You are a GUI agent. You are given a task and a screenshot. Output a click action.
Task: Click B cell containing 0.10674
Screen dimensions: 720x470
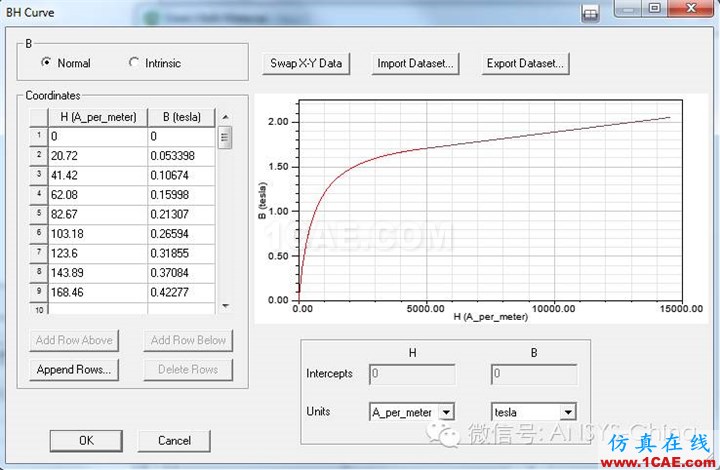[x=181, y=175]
